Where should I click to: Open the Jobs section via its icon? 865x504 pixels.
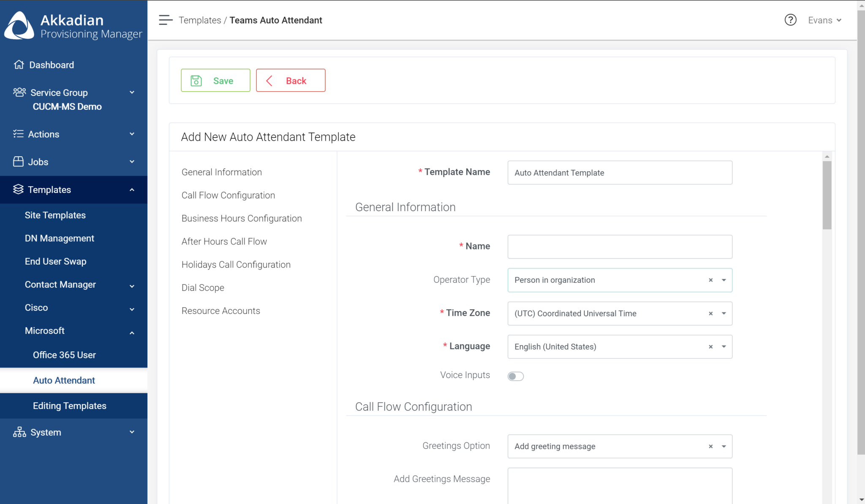tap(19, 162)
